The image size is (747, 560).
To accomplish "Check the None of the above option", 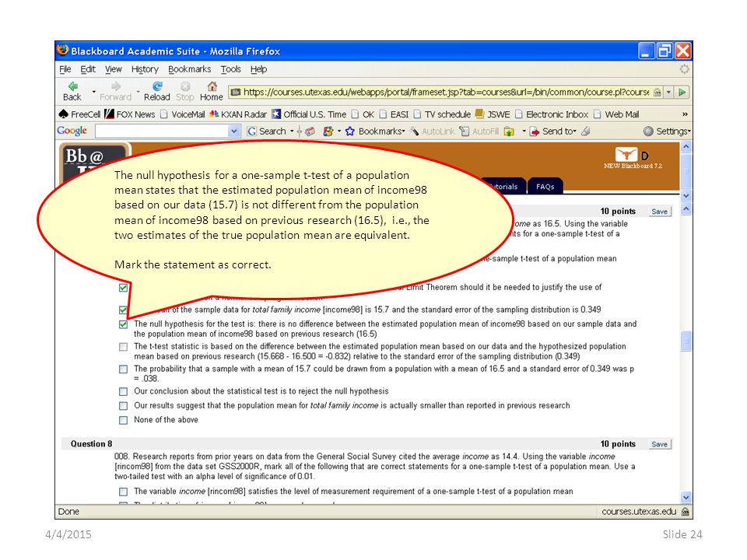I will coord(124,420).
